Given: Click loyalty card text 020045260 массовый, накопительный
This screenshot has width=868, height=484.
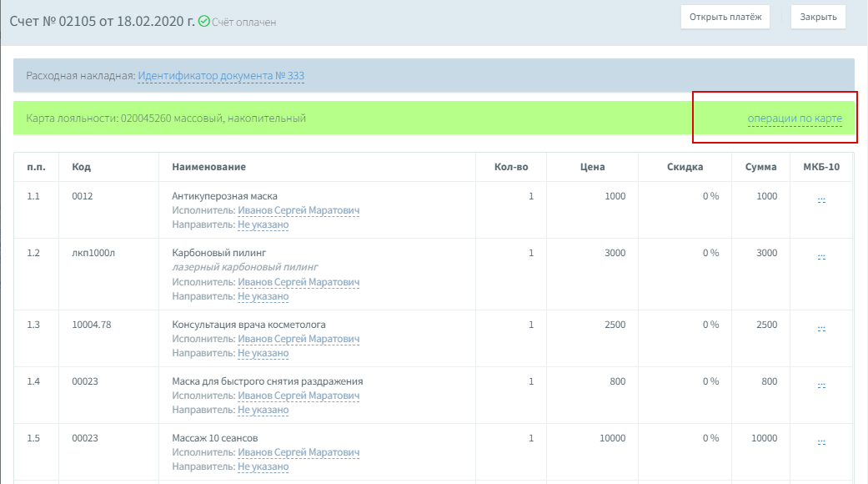Looking at the screenshot, I should pyautogui.click(x=213, y=118).
